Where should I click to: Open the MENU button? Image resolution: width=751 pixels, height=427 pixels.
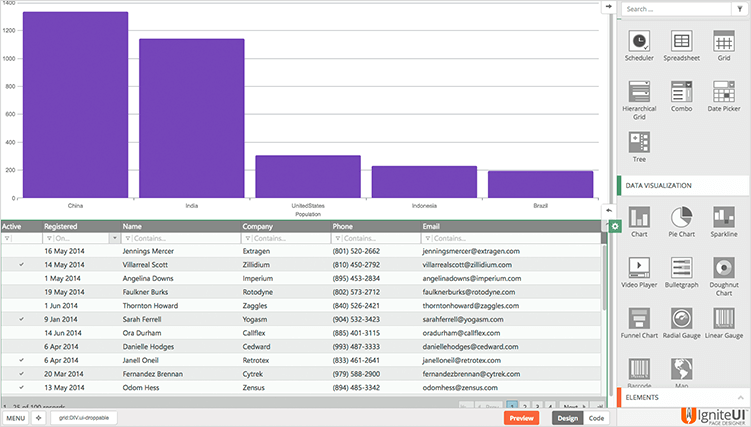pos(15,418)
